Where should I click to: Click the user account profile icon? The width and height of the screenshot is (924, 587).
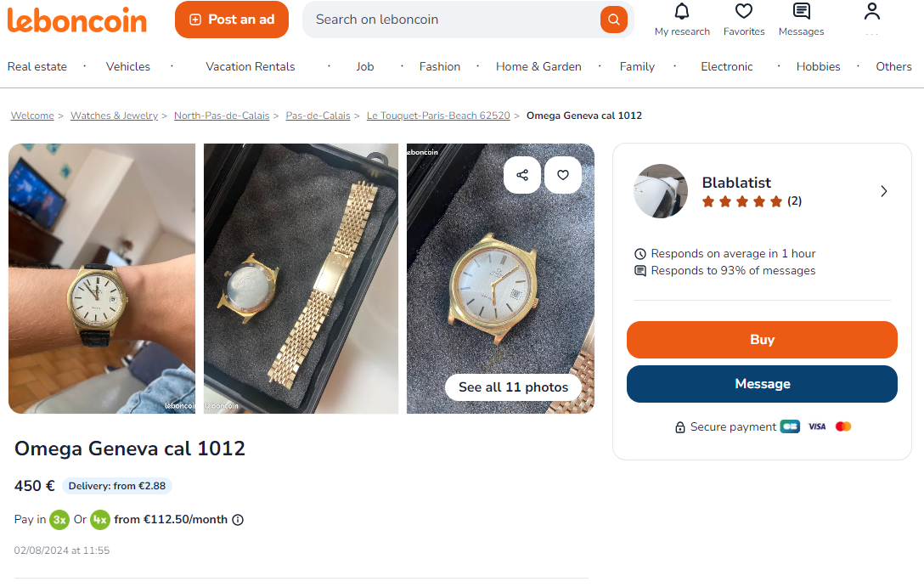tap(871, 12)
